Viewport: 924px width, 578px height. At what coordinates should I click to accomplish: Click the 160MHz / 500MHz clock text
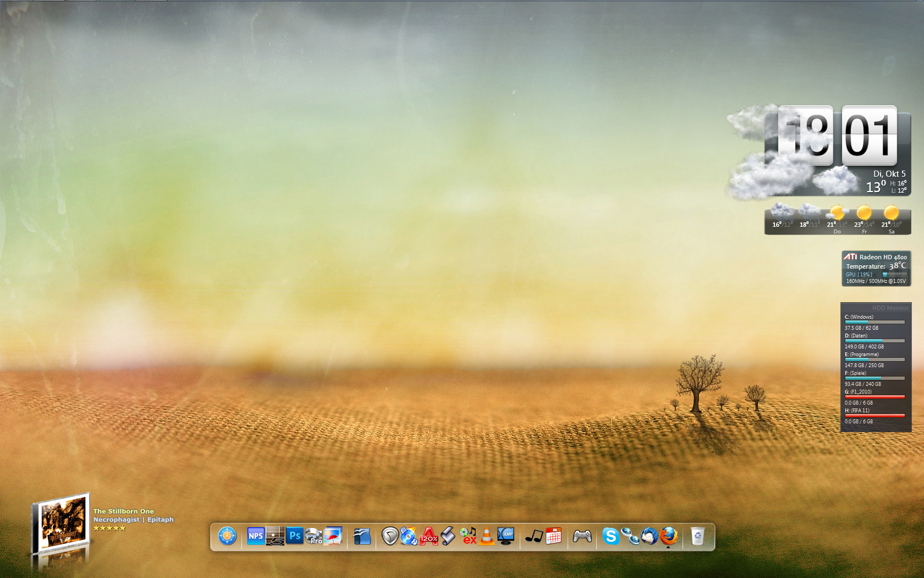pos(876,281)
